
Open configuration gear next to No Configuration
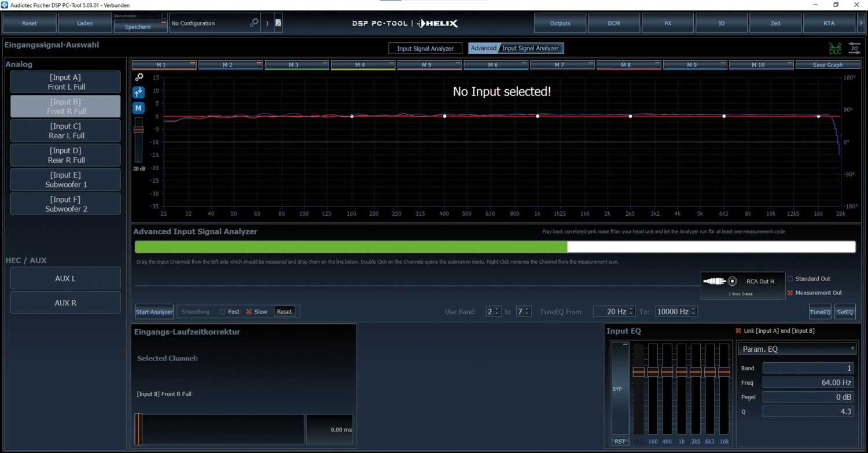[x=254, y=23]
